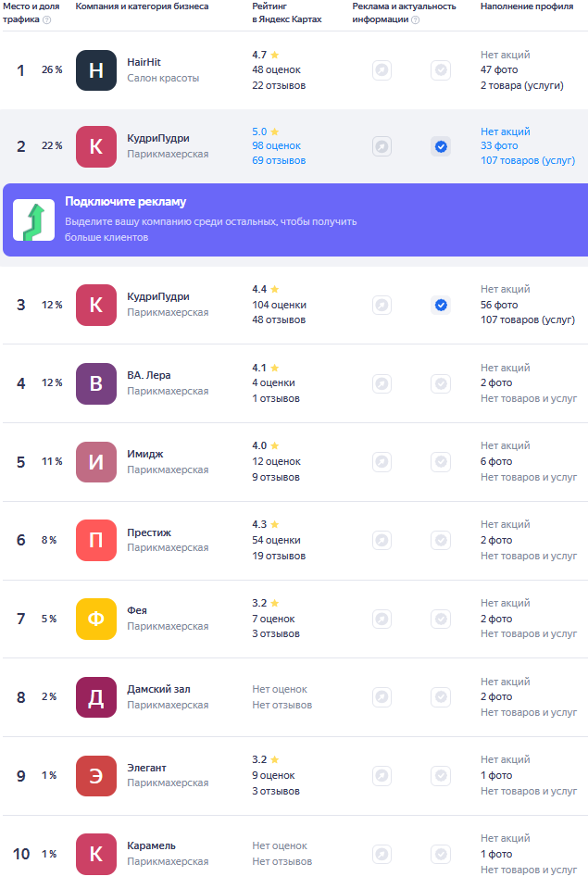
Task: Click the advertising icon in the Фея row
Action: 382,619
